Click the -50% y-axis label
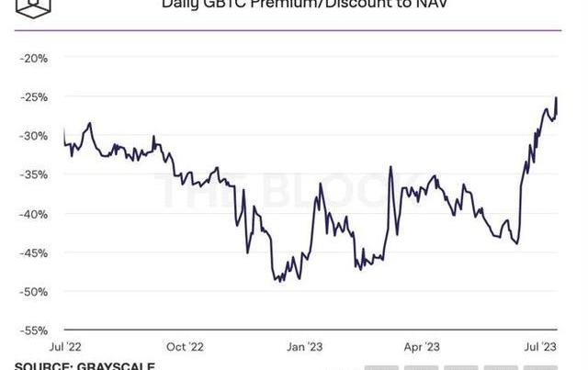Image resolution: width=588 pixels, height=370 pixels. click(x=34, y=292)
